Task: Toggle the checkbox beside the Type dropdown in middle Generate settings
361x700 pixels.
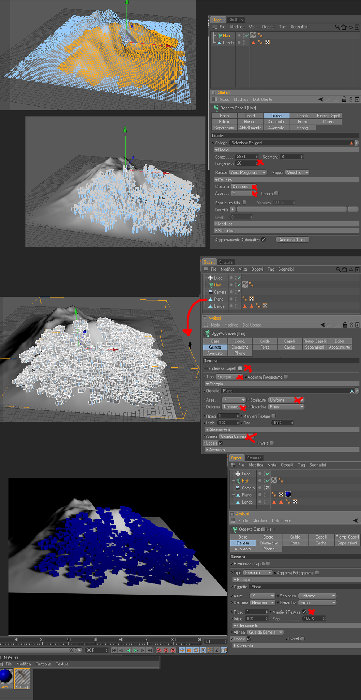Action: (x=286, y=377)
